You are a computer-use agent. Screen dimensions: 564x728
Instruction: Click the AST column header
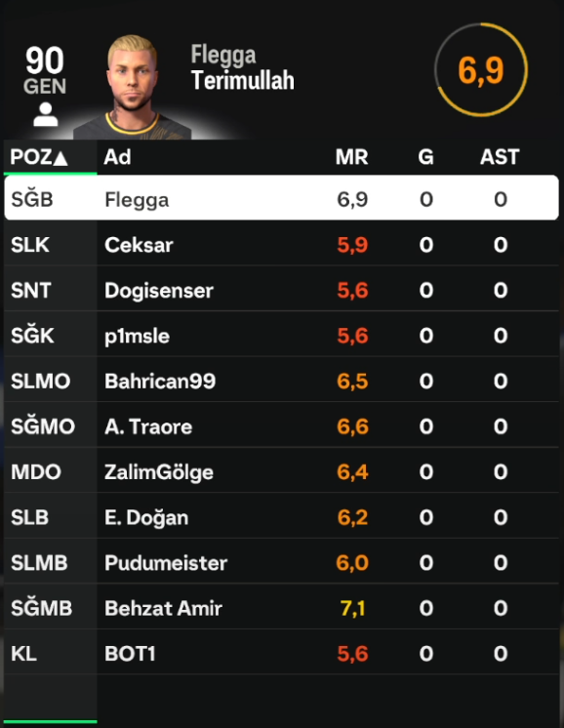[500, 157]
